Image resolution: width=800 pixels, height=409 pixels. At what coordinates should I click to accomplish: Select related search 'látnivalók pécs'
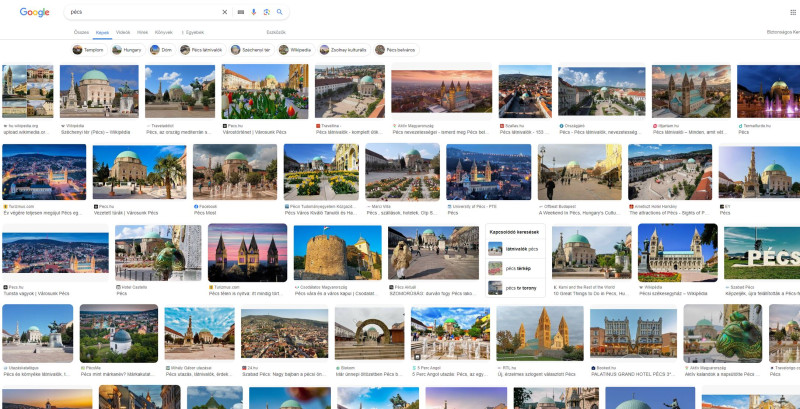pos(513,249)
